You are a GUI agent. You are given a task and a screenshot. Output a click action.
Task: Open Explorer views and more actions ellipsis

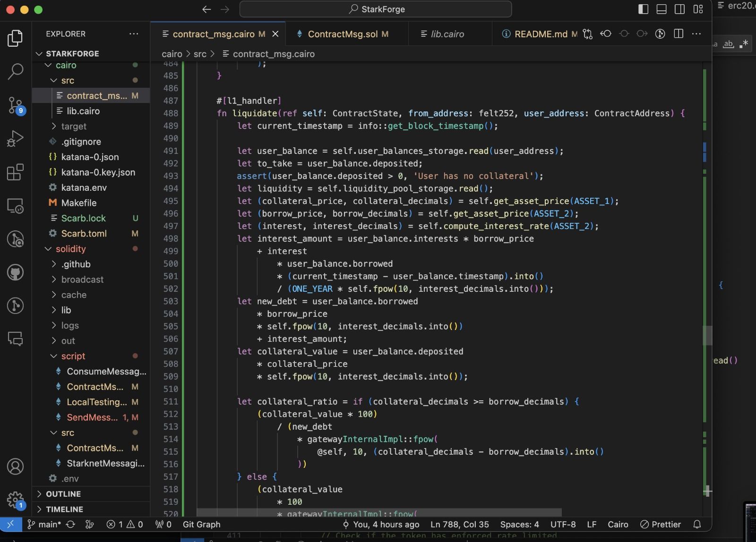(134, 34)
